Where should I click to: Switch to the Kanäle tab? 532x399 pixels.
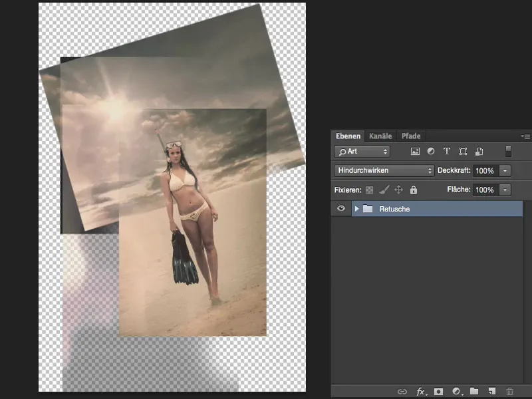(380, 136)
